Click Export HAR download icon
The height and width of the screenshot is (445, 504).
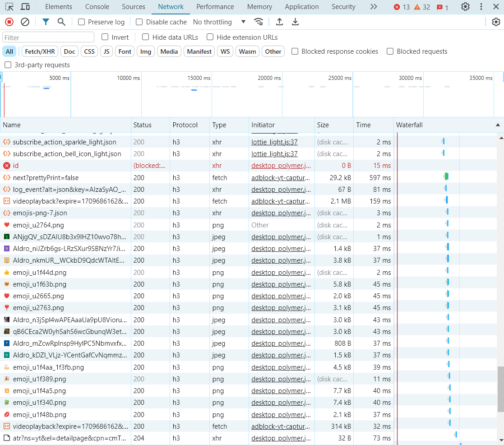(x=296, y=22)
